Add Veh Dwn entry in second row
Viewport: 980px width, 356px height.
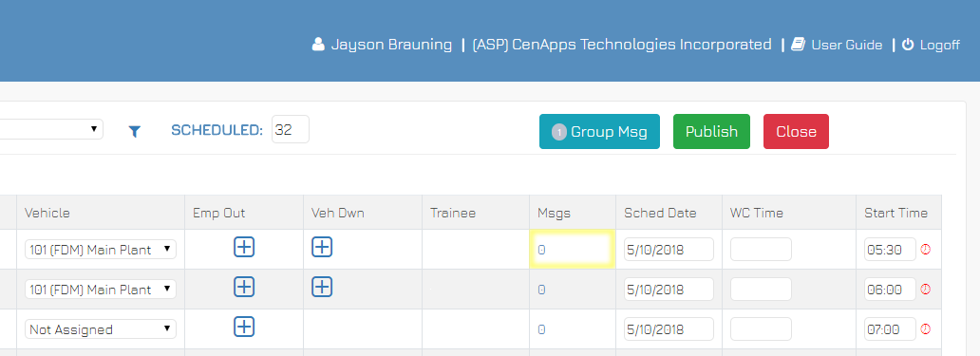(x=321, y=287)
